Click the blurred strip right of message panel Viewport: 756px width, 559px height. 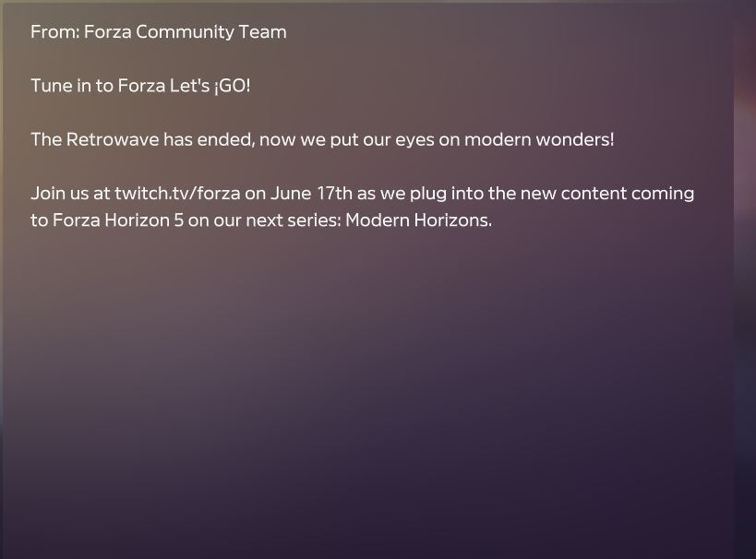tap(744, 277)
